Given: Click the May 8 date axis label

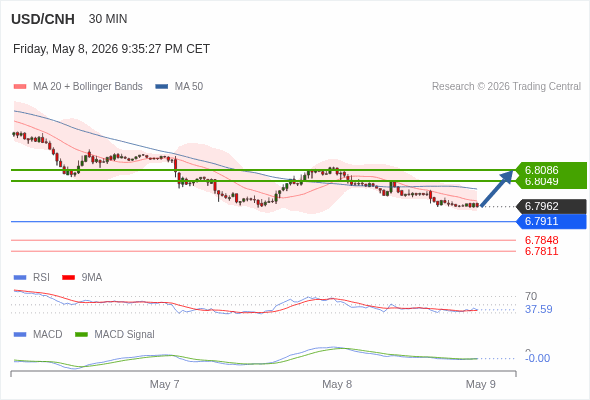Looking at the screenshot, I should [x=337, y=384].
